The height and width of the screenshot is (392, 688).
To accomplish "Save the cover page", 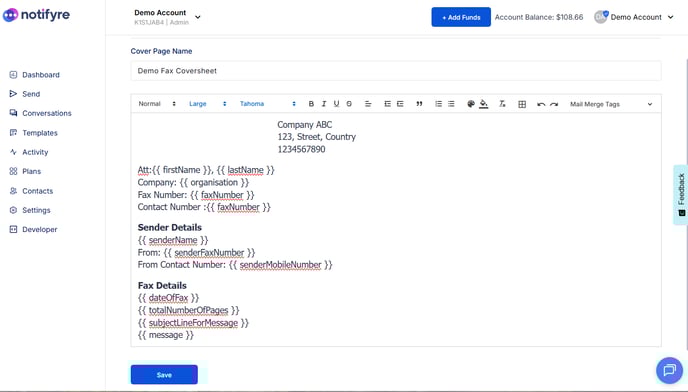I will 164,374.
